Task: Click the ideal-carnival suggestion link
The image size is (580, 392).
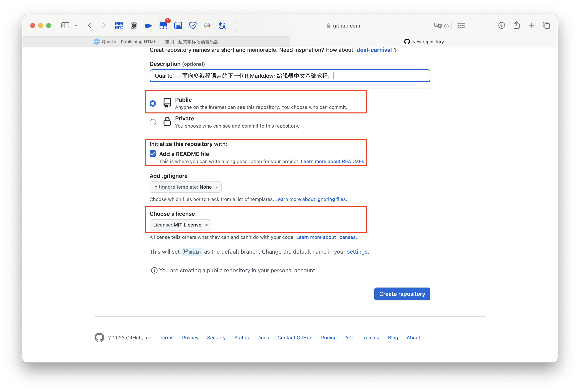Action: click(373, 50)
